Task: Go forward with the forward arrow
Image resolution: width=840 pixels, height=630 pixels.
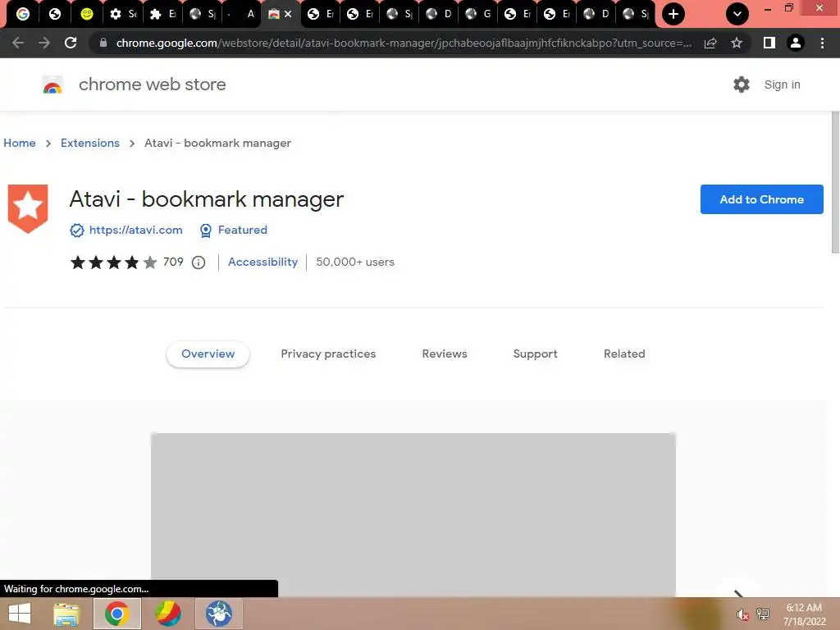Action: (44, 43)
